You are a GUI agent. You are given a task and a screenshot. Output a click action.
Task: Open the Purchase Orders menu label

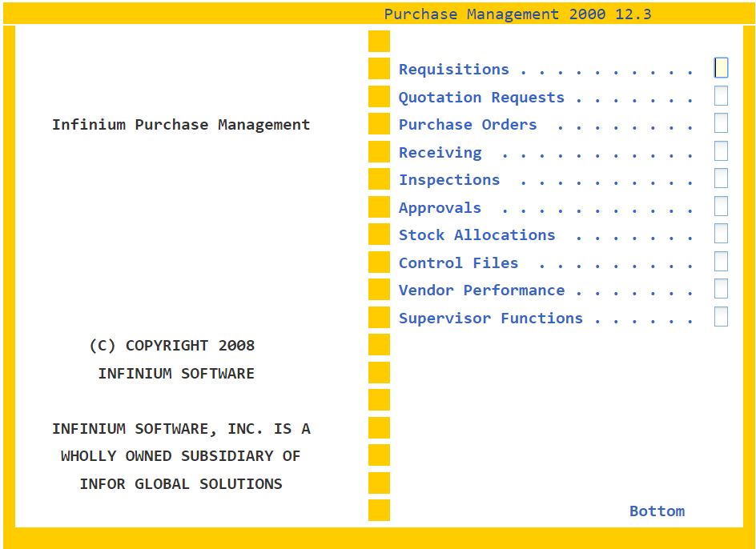[468, 125]
